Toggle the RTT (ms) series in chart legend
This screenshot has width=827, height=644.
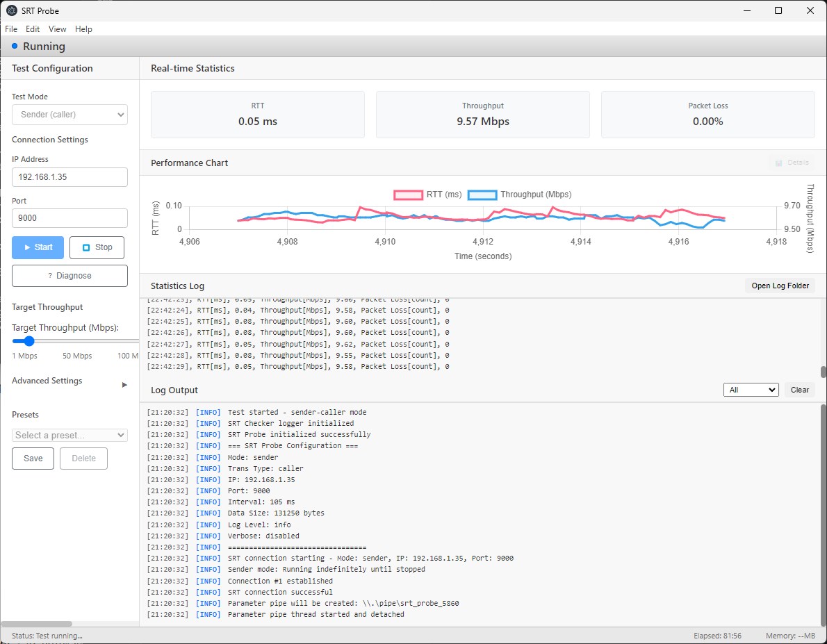(x=427, y=195)
